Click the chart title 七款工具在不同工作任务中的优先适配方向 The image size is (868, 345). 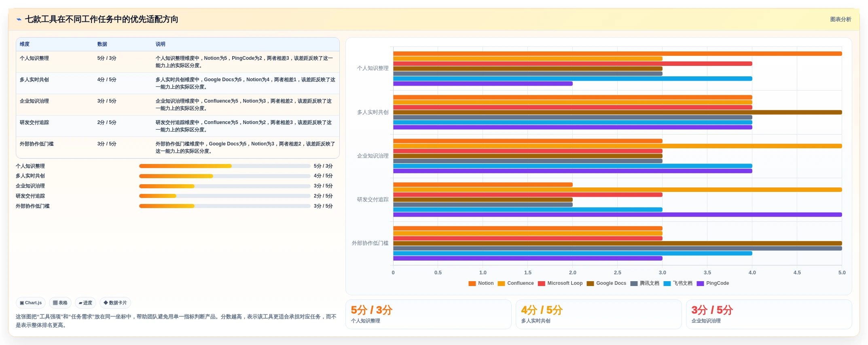point(102,19)
